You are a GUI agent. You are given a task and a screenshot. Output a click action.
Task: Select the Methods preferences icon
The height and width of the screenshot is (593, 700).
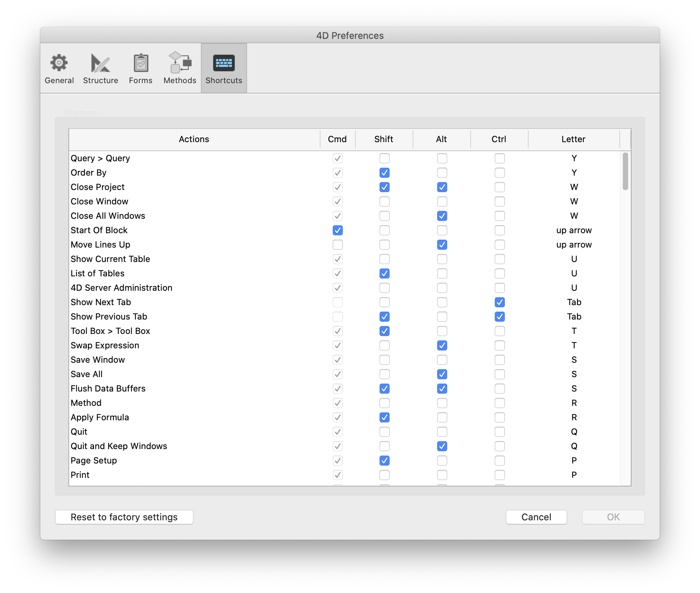point(180,68)
